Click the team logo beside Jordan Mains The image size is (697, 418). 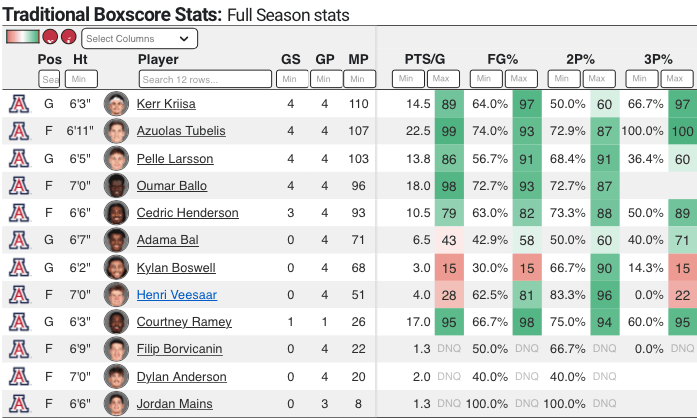(18, 404)
